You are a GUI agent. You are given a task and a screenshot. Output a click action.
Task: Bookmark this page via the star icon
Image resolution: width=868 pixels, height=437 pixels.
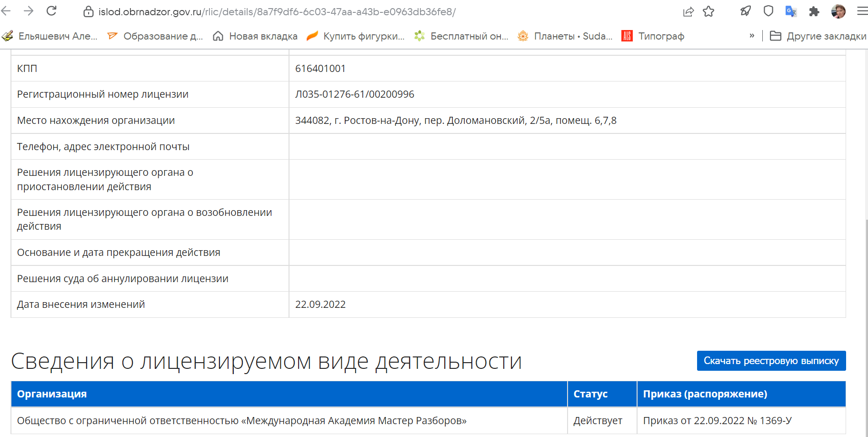pos(709,11)
